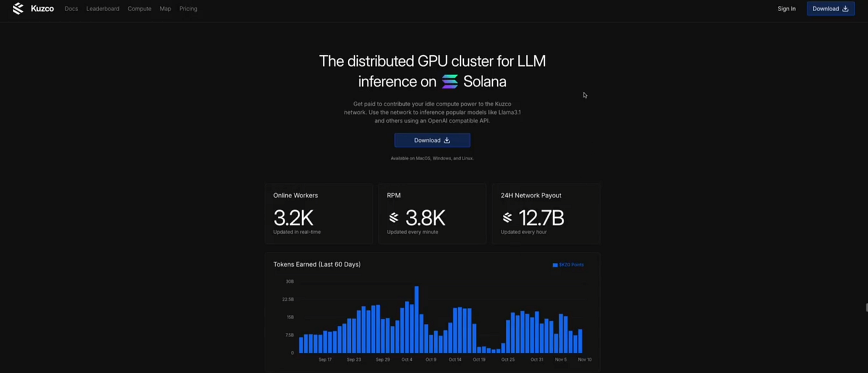
Task: Click the tallest bar in the chart
Action: [417, 320]
